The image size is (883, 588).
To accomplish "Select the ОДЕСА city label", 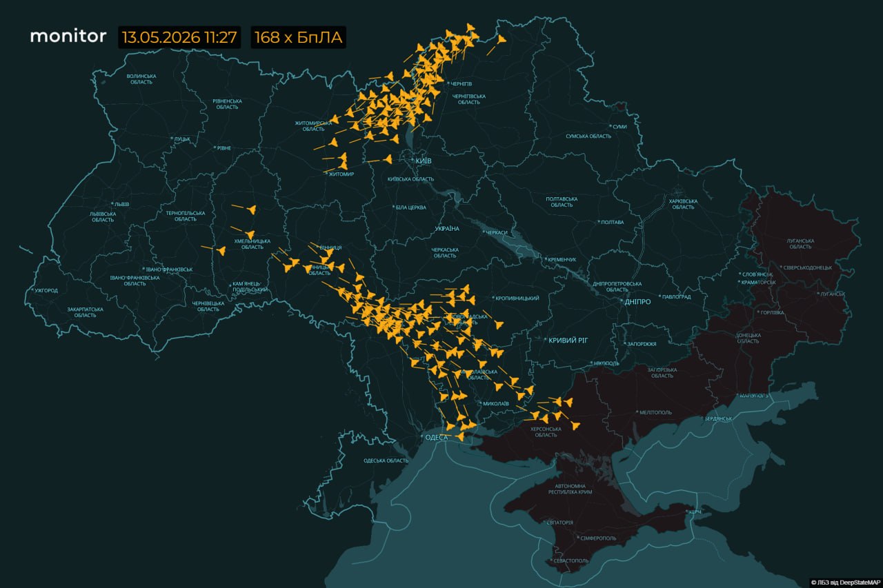I will 437,438.
